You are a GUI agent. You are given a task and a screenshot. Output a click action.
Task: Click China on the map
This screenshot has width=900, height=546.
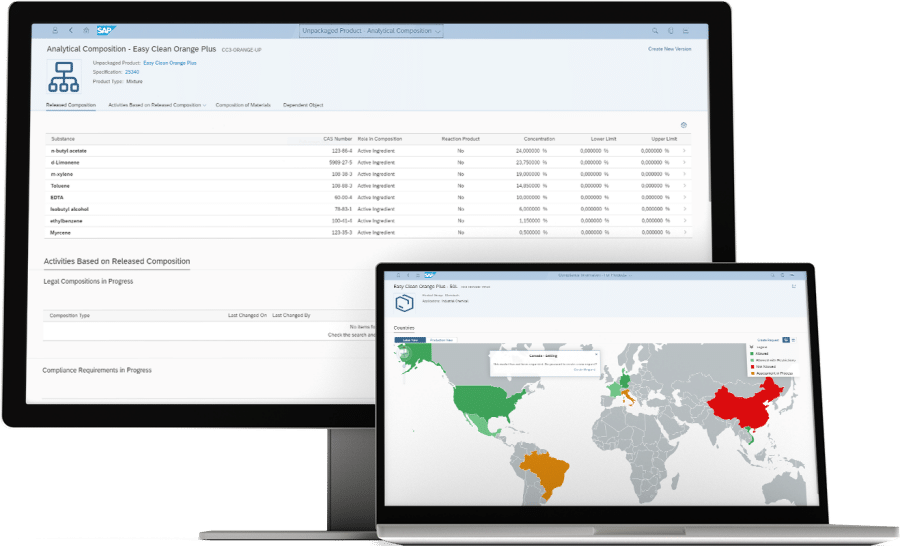tap(746, 405)
